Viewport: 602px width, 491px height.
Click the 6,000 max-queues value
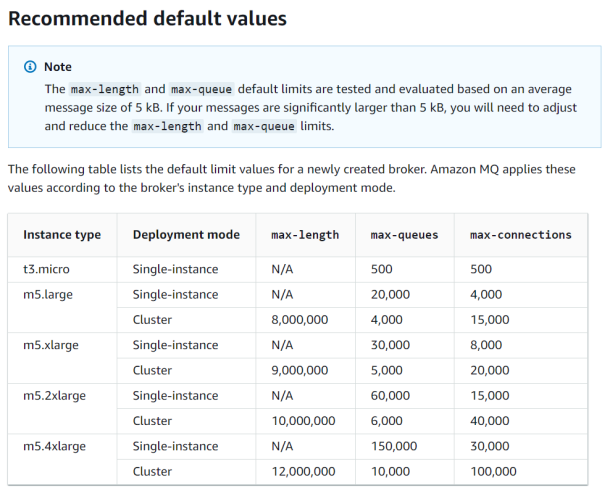pos(387,421)
